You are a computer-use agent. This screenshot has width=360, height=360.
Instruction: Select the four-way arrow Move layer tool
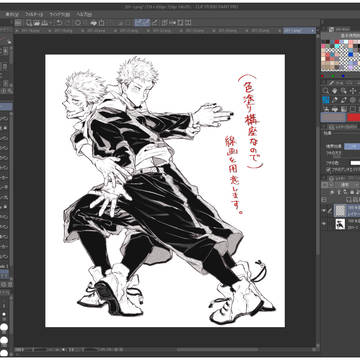(353, 91)
